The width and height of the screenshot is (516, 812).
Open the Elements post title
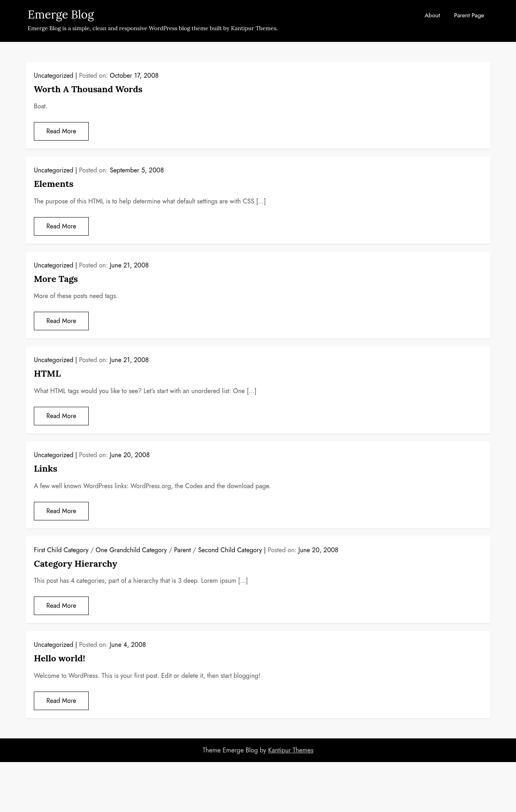point(54,184)
